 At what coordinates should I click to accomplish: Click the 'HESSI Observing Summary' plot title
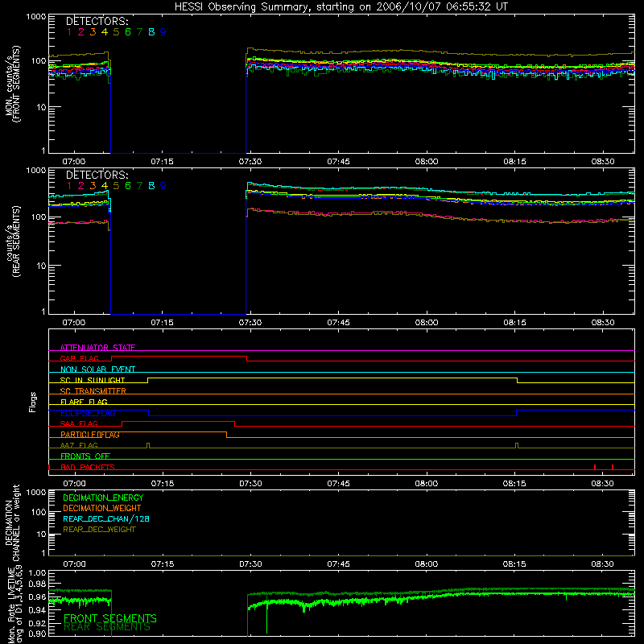(x=341, y=6)
